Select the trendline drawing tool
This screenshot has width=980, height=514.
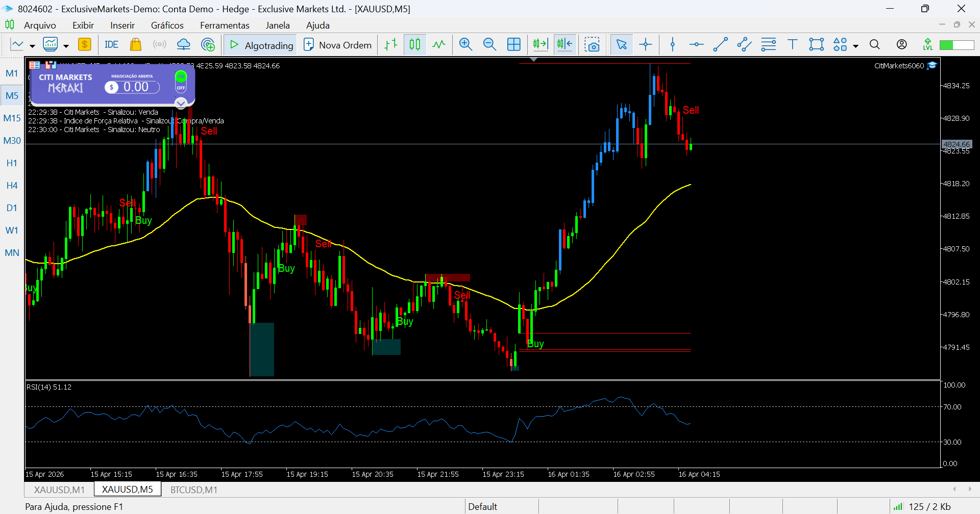(x=720, y=45)
